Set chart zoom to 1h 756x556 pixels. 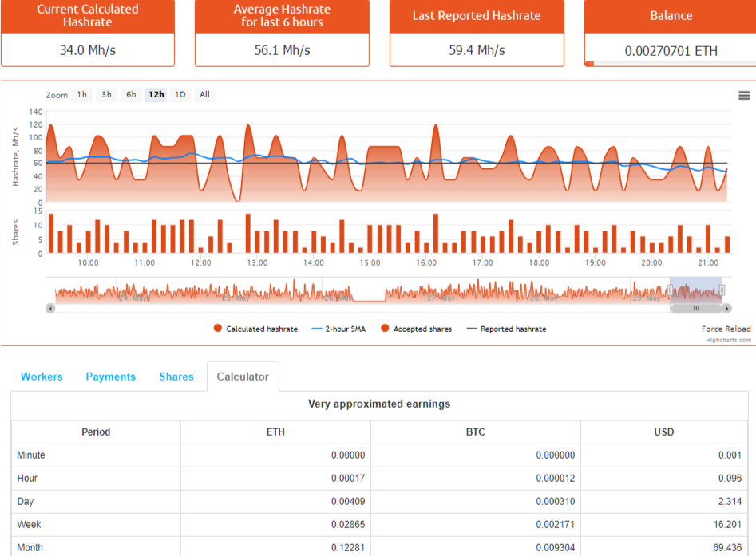pos(82,94)
